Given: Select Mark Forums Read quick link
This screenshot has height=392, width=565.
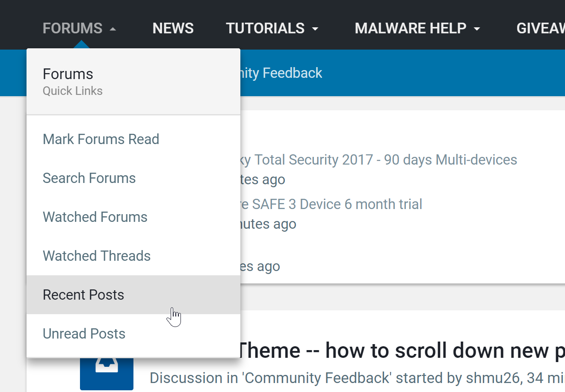Looking at the screenshot, I should point(101,139).
